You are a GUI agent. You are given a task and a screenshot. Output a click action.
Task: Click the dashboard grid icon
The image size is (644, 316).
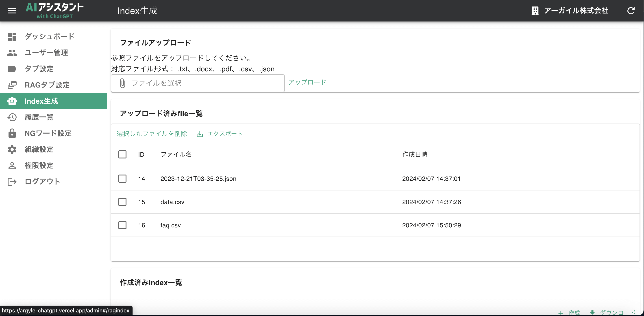tap(12, 36)
